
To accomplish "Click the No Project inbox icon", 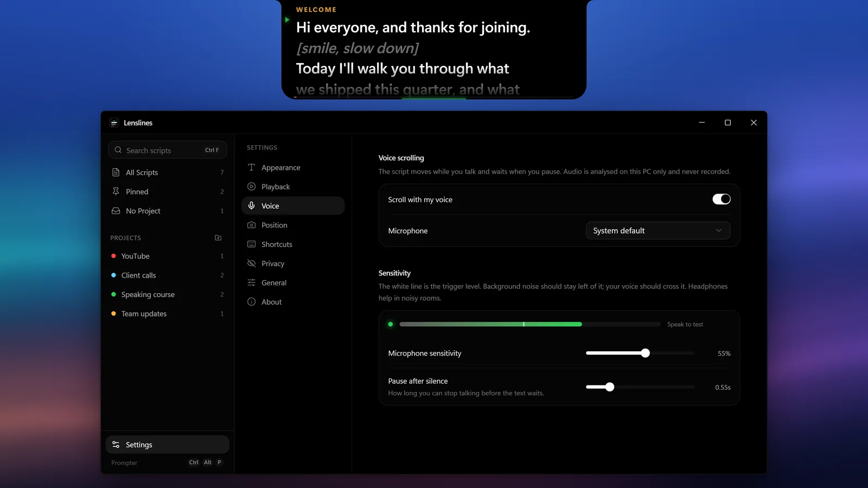I will tap(116, 211).
